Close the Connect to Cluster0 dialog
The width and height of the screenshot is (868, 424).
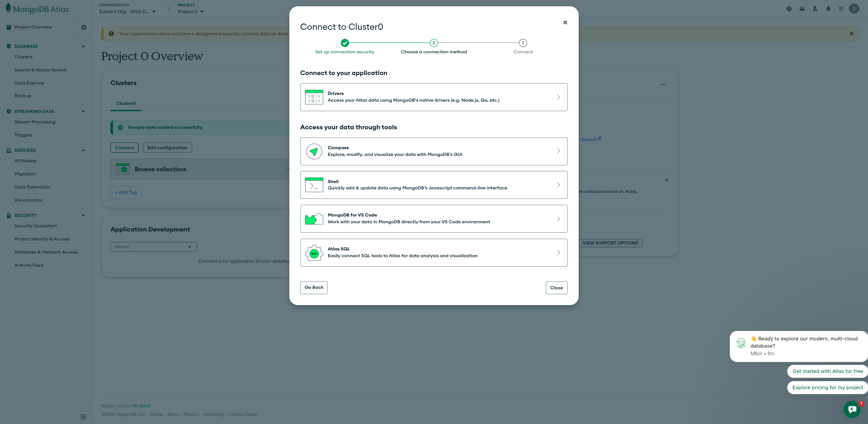coord(565,23)
